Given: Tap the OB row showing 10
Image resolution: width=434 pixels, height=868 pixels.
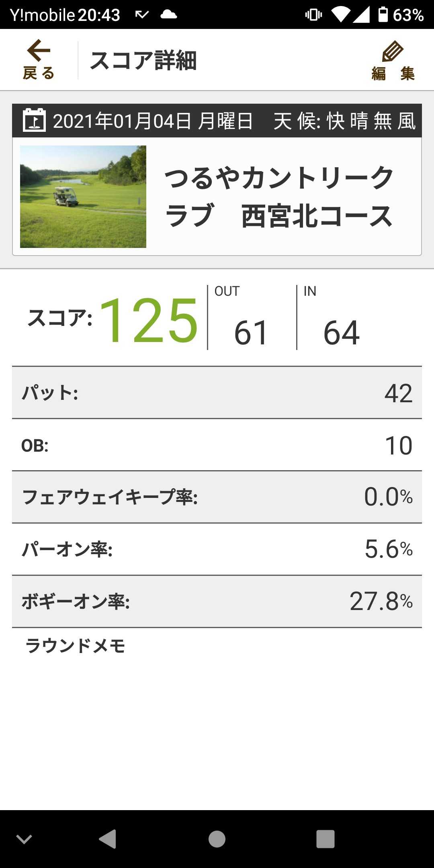Looking at the screenshot, I should click(217, 445).
